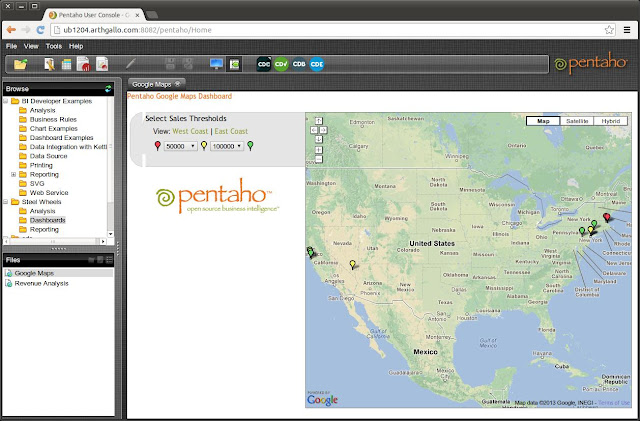Open the blue CDE icon
The image size is (640, 421).
tap(317, 64)
